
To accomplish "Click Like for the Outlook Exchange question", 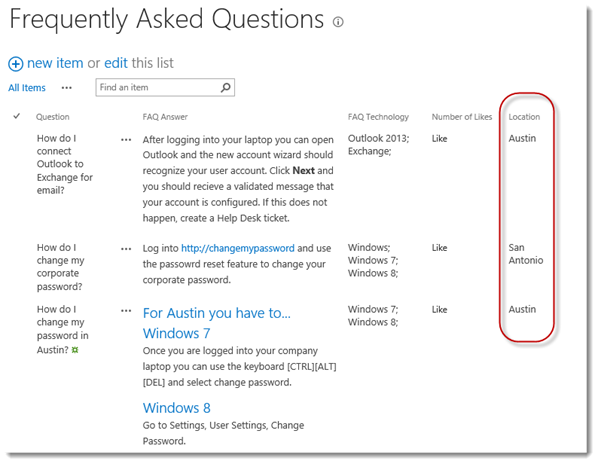I will (439, 139).
